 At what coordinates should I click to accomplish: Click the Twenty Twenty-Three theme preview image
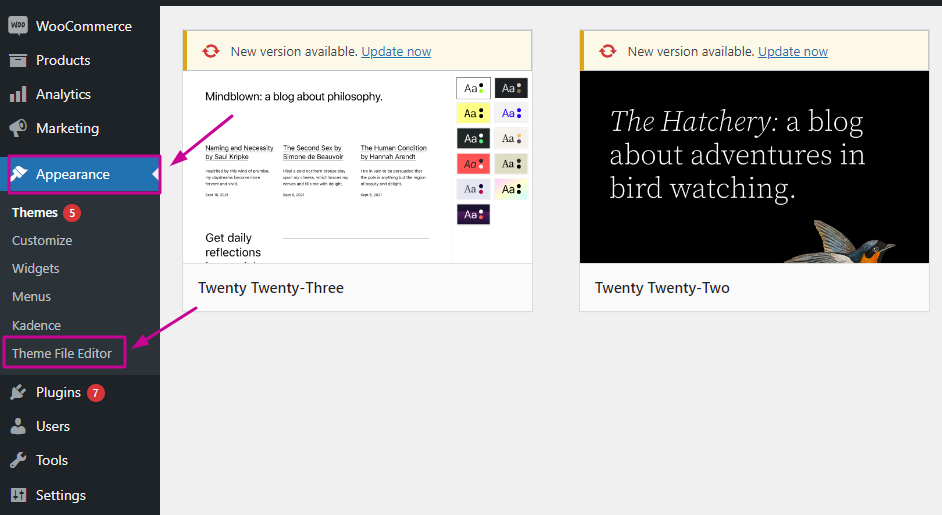pos(357,166)
